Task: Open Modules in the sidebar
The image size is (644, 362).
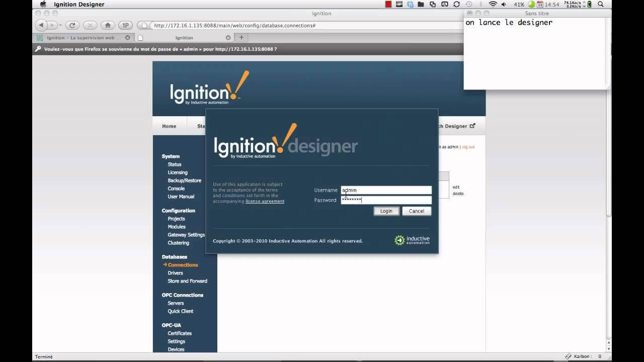Action: click(x=177, y=227)
